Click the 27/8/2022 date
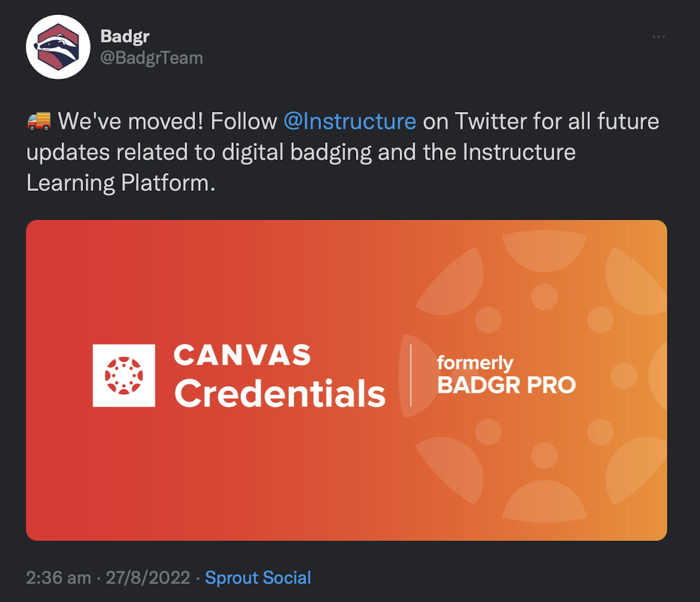The image size is (700, 602). 148,577
